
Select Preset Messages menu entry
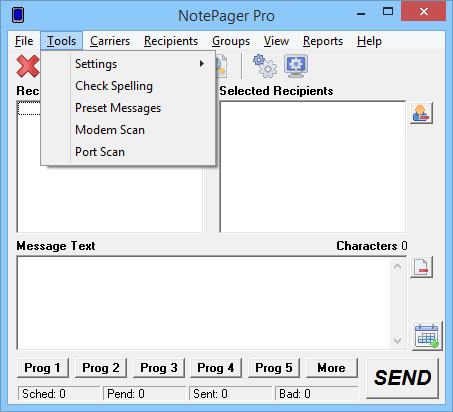128,108
